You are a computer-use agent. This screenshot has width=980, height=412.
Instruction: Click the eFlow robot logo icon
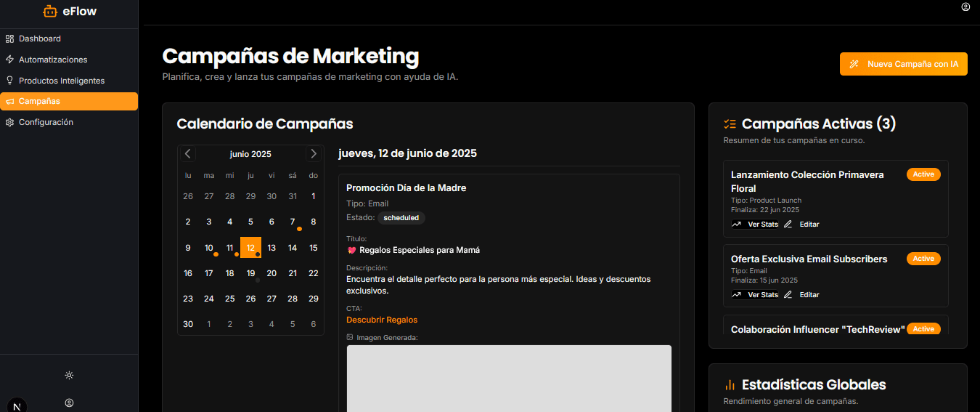click(x=49, y=11)
